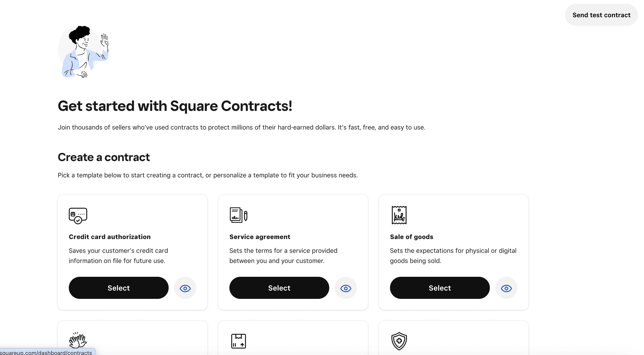Preview the Credit card authorization template
Screen dimensions: 644x355
(x=185, y=288)
